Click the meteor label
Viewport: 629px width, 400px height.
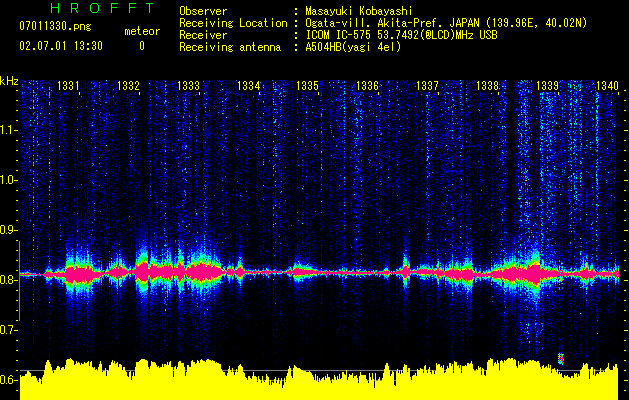(x=142, y=31)
